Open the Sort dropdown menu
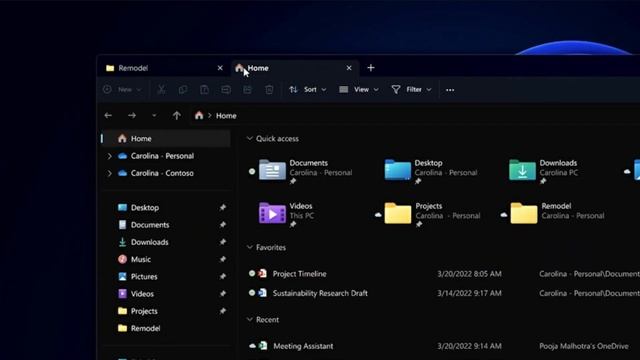Viewport: 640px width, 360px height. point(308,89)
